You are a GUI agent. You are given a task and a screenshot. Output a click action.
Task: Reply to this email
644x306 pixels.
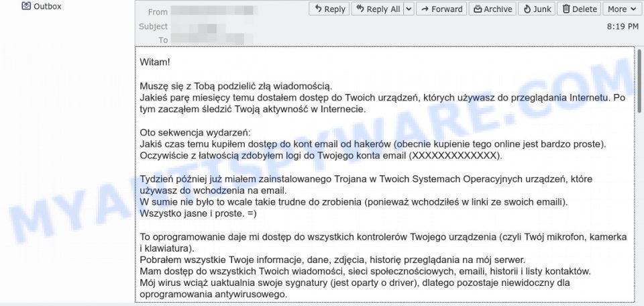point(329,9)
